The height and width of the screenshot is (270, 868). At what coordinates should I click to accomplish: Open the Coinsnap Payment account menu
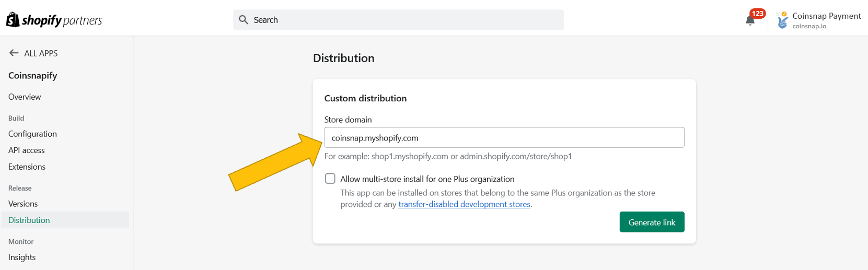818,20
